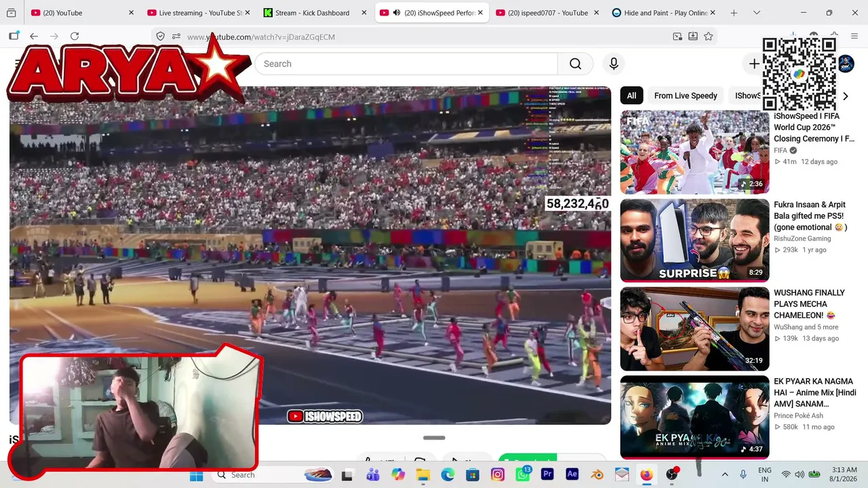
Task: Close the Live streaming - YouTube Studio tab
Action: [x=248, y=13]
